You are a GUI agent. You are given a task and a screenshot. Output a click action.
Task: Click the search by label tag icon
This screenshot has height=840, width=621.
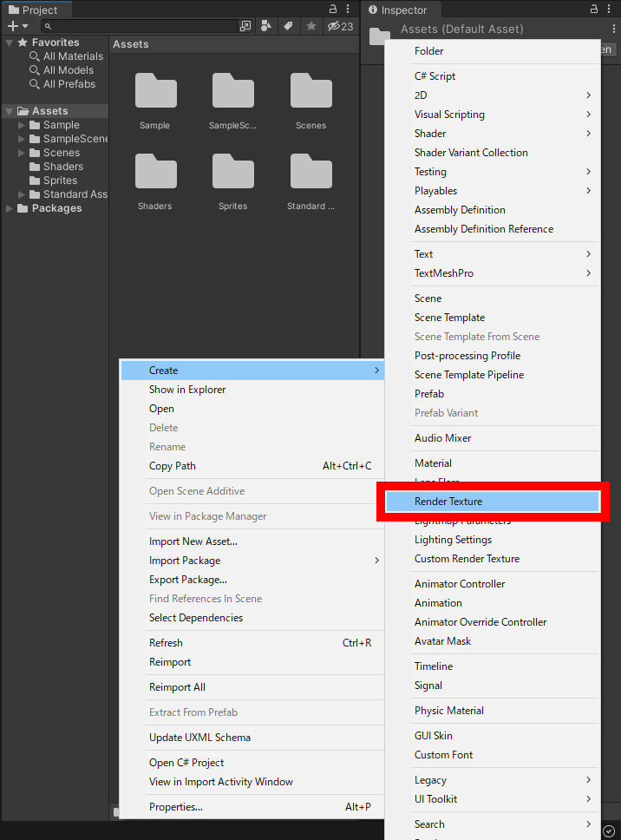287,26
